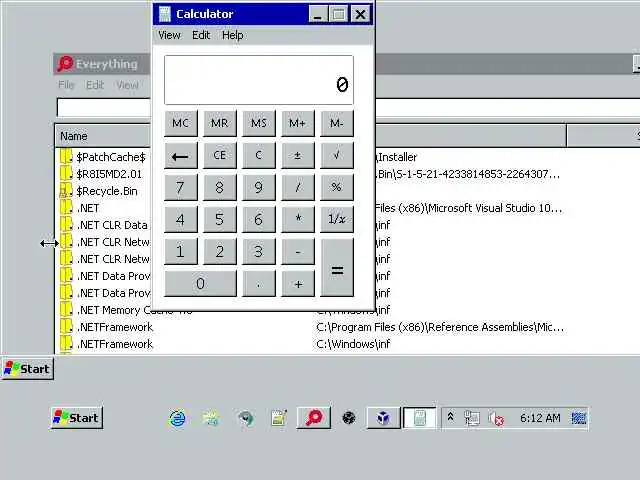Click the C clear key

click(259, 156)
